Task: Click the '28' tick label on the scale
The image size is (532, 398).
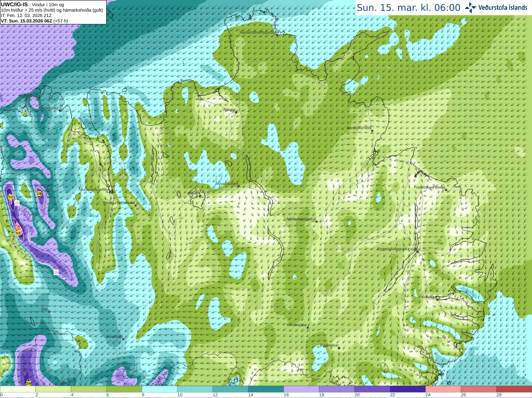Action: [x=499, y=395]
